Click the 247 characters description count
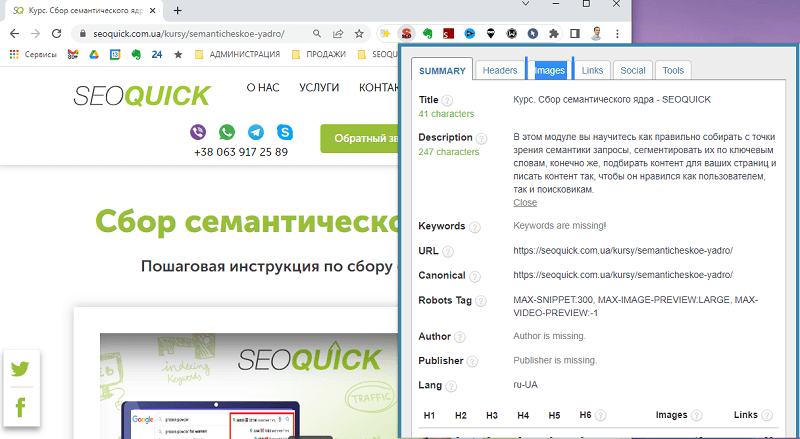 click(x=449, y=152)
